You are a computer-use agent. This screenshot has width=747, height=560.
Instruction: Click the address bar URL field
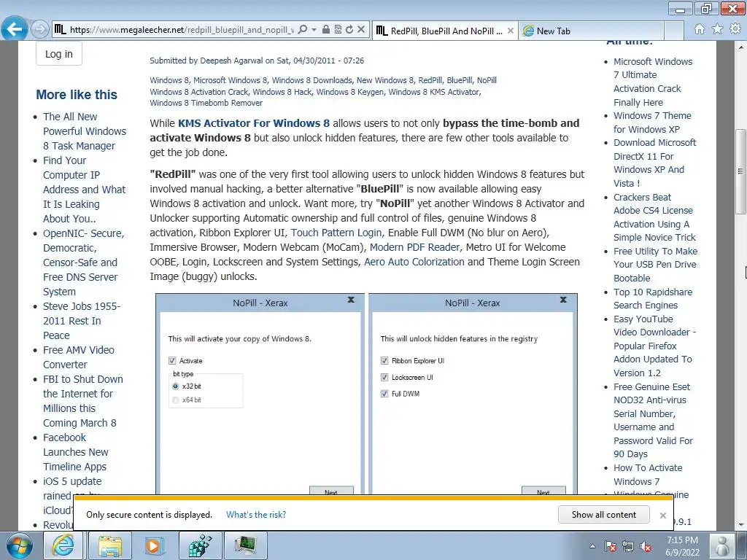182,29
